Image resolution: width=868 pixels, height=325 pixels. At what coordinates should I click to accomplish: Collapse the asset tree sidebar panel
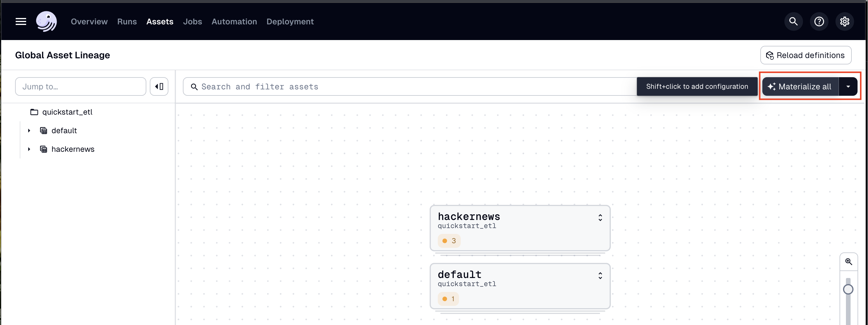click(x=159, y=86)
